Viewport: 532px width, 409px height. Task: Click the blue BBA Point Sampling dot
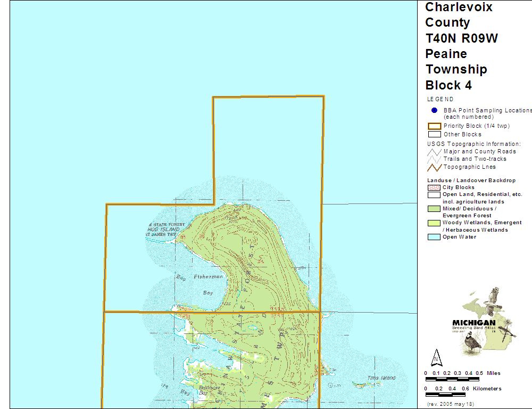click(434, 110)
